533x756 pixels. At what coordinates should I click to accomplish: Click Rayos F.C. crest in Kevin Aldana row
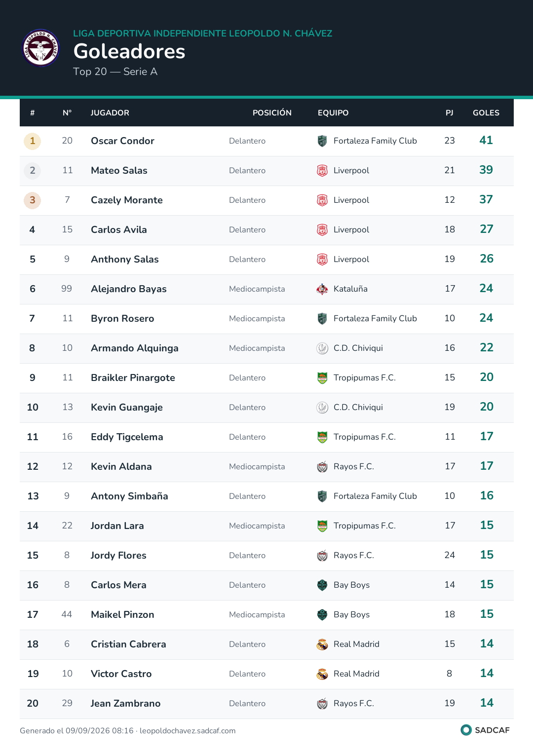(x=322, y=467)
